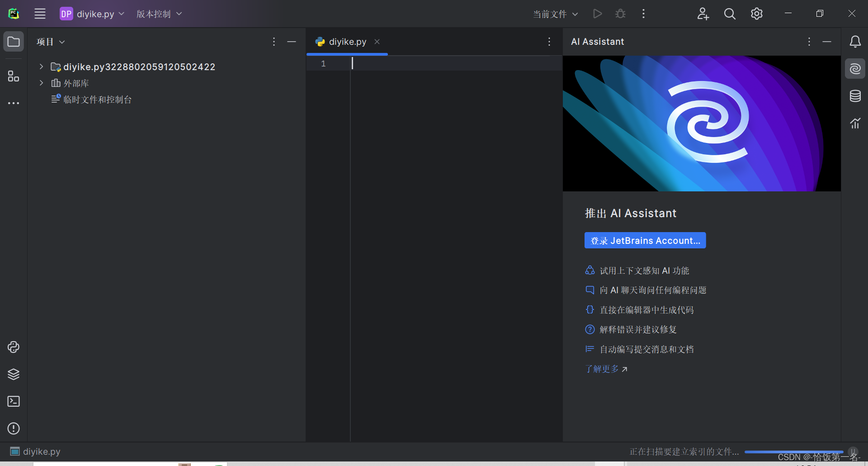
Task: Click 向 AI 聊天询问任何编程问题 text
Action: point(653,290)
